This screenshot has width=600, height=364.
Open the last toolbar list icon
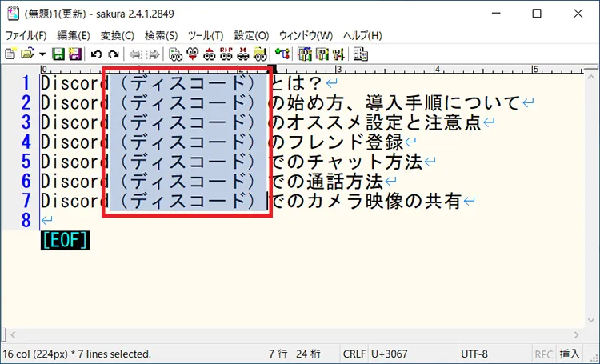click(x=361, y=54)
